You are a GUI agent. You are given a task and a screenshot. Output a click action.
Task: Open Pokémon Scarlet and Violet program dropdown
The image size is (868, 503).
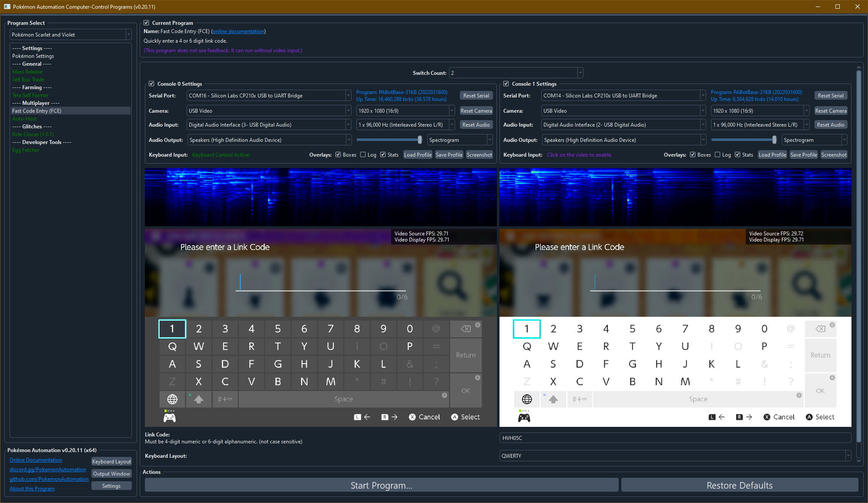70,34
